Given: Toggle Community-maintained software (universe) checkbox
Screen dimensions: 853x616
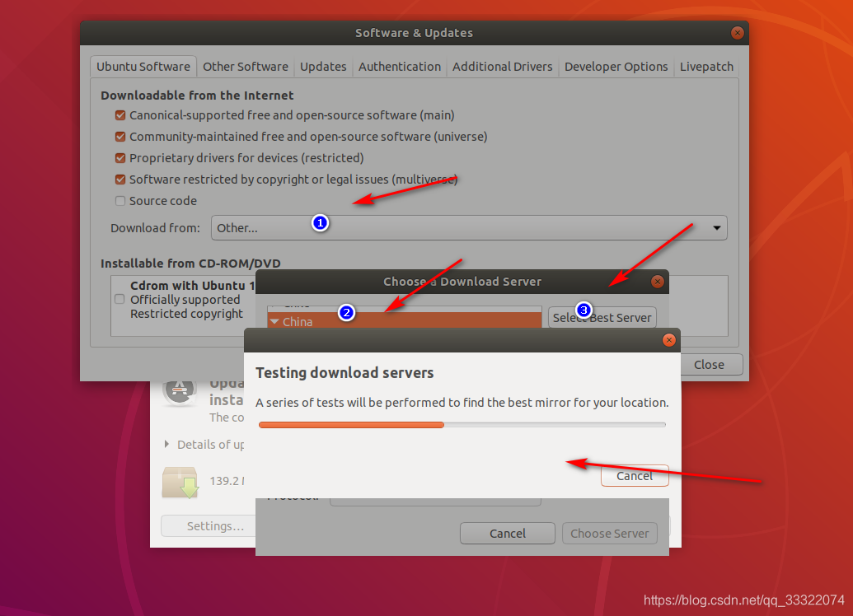Looking at the screenshot, I should coord(120,137).
